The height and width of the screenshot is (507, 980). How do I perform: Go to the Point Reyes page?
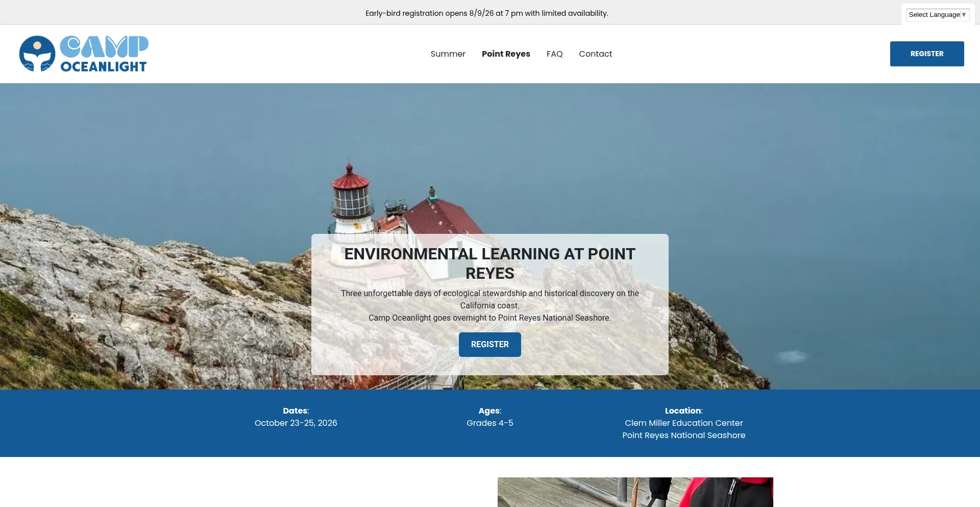(506, 54)
